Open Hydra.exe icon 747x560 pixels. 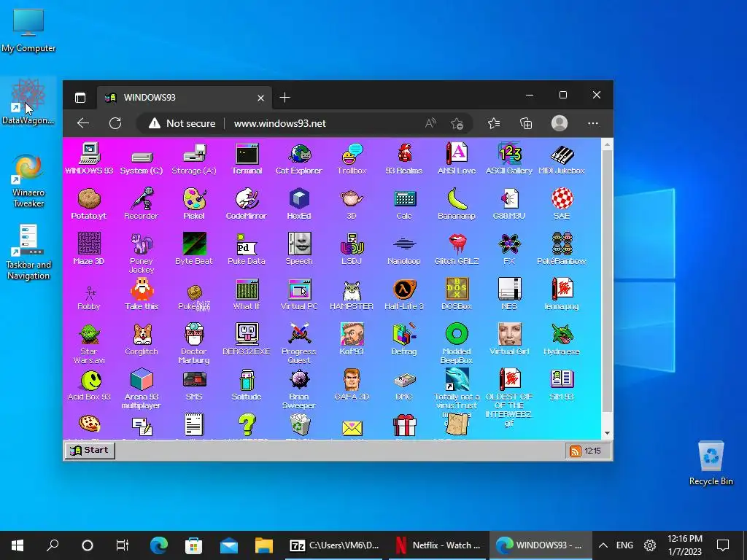coord(562,339)
